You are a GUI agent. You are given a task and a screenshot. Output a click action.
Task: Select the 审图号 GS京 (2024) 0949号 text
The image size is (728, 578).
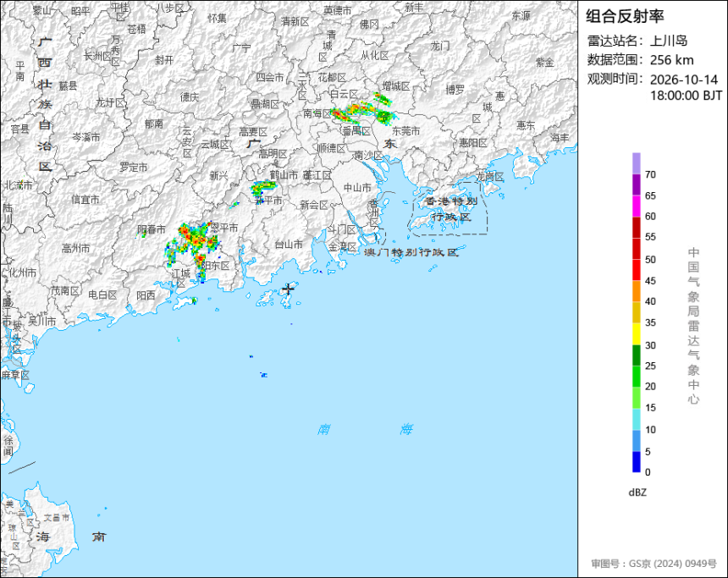click(654, 564)
